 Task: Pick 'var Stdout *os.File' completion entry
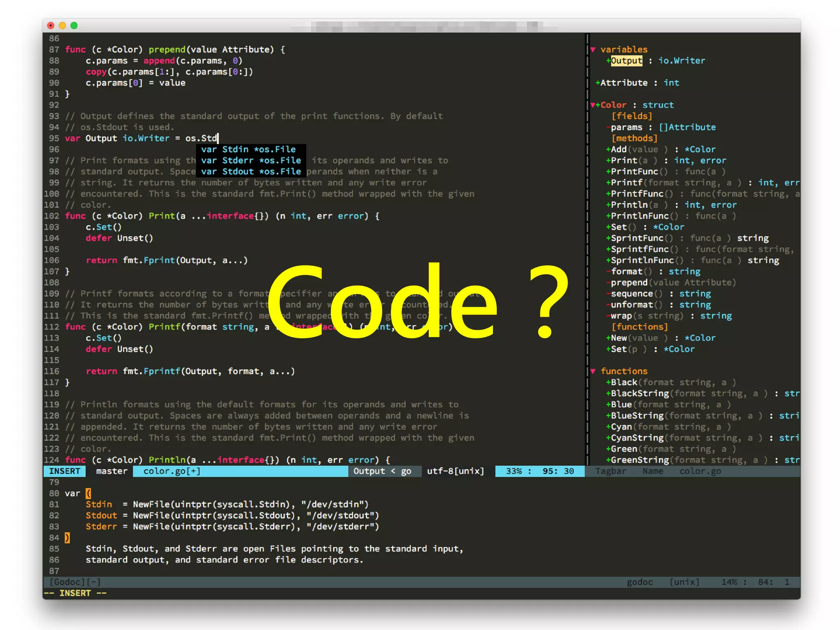[x=251, y=171]
